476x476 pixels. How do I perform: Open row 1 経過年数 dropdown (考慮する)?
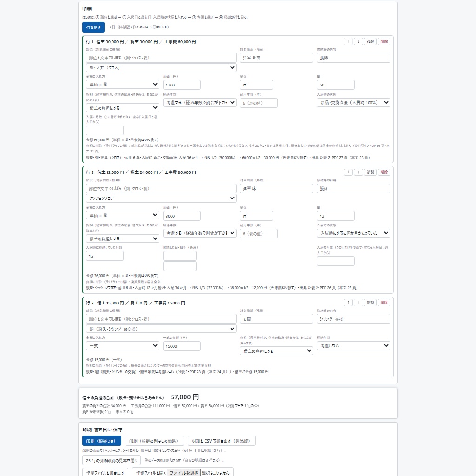coord(200,103)
